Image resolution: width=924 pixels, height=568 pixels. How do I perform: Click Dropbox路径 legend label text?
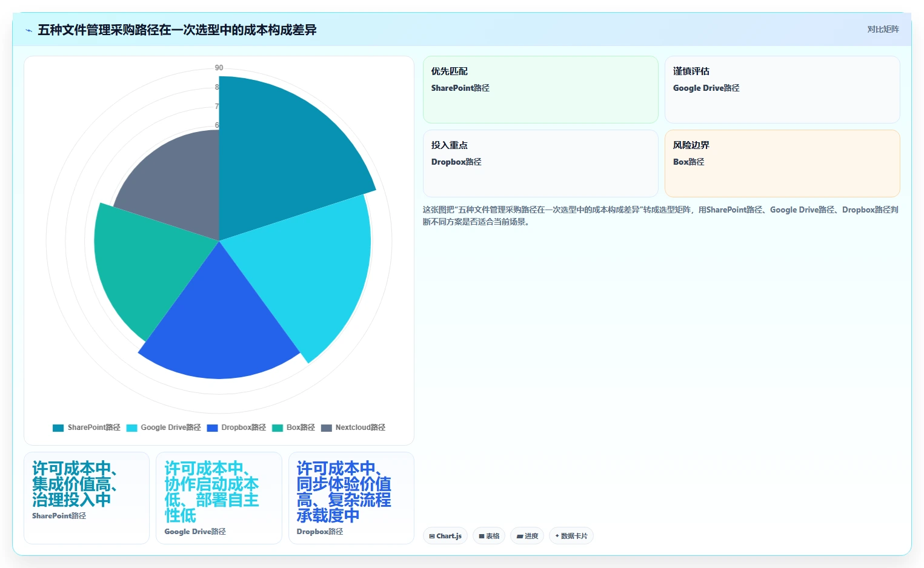(244, 428)
